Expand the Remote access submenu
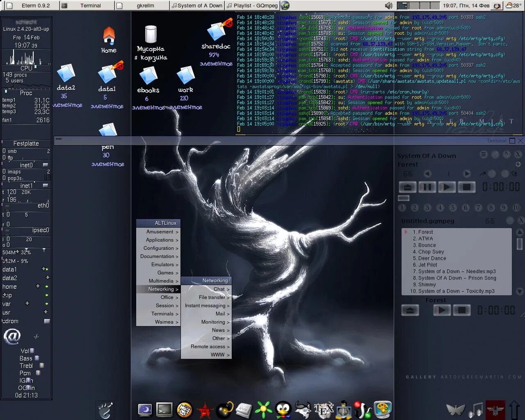The height and width of the screenshot is (420, 525). (x=206, y=347)
